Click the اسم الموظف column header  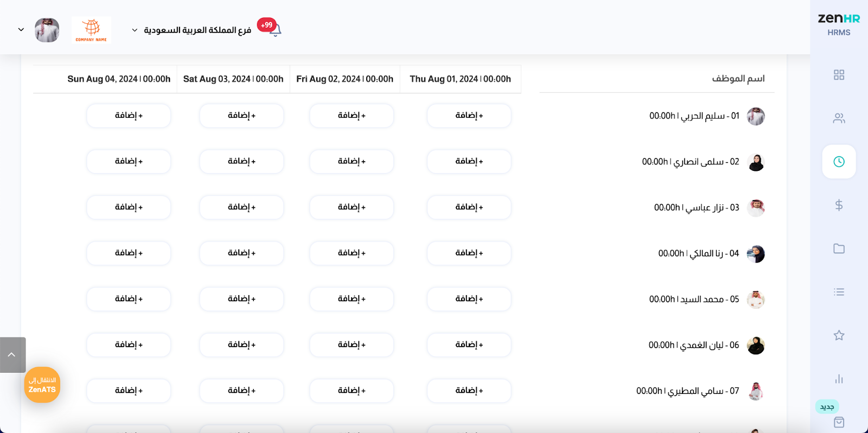738,79
